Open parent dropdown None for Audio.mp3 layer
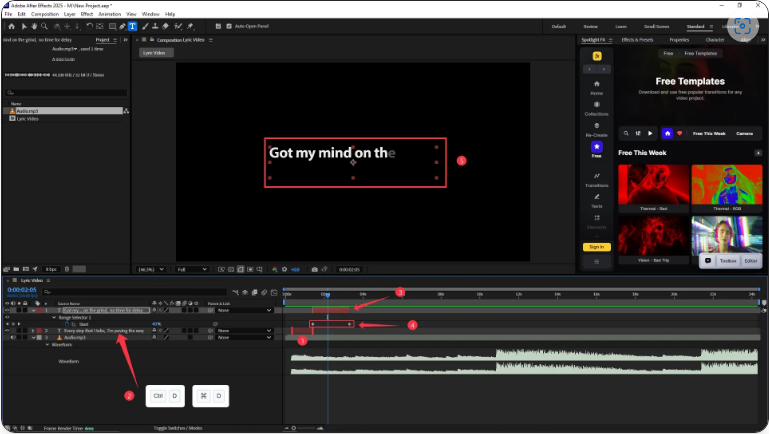769x434 pixels. [x=244, y=337]
